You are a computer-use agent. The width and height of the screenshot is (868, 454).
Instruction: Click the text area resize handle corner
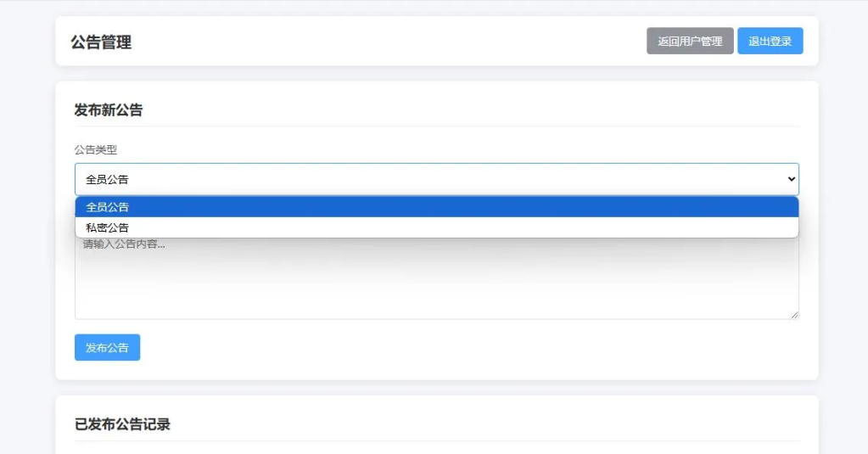pyautogui.click(x=794, y=315)
